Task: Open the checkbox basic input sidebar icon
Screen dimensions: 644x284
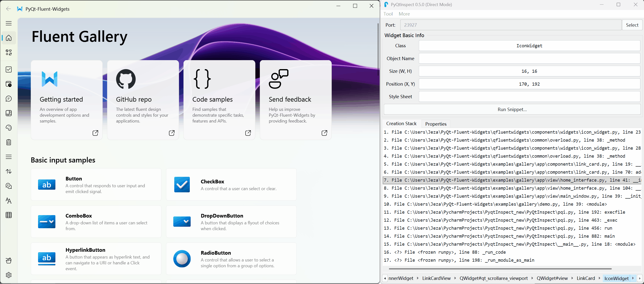Action: pyautogui.click(x=9, y=70)
